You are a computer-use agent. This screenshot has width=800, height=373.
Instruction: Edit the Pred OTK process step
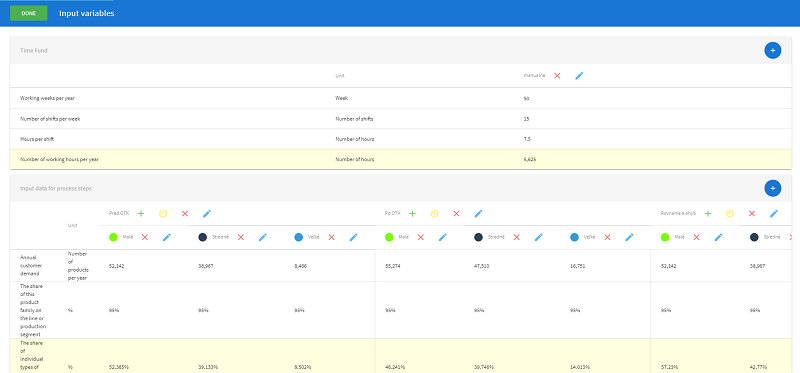click(207, 213)
